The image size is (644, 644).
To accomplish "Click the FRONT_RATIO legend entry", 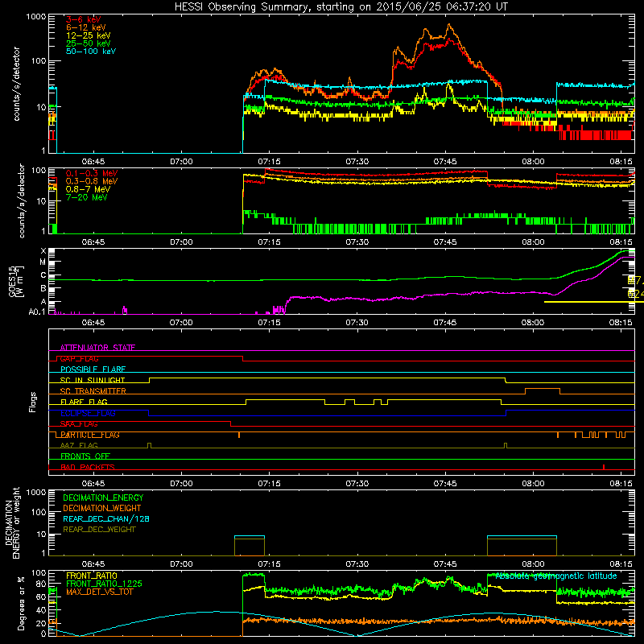I will tap(92, 576).
